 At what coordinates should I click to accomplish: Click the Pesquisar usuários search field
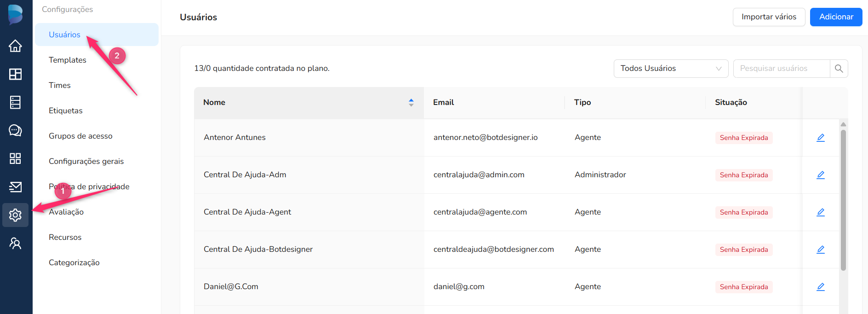click(x=782, y=69)
